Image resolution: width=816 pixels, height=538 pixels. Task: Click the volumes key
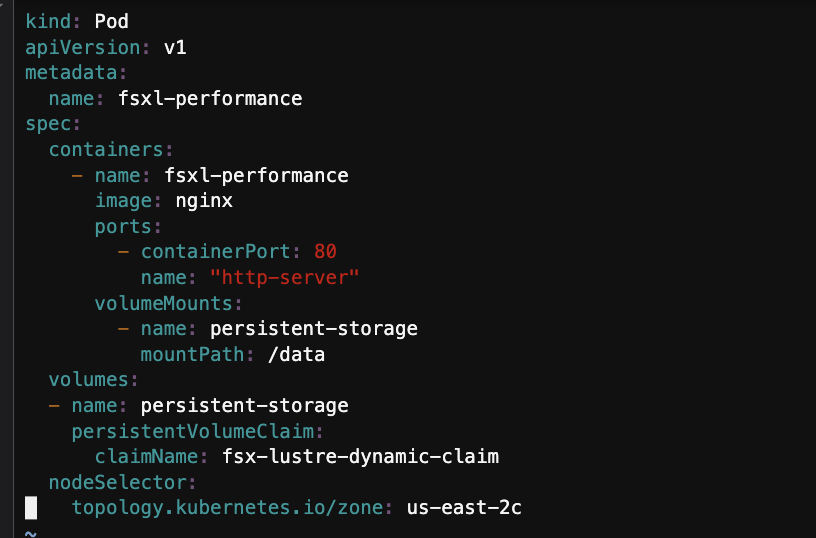coord(88,380)
